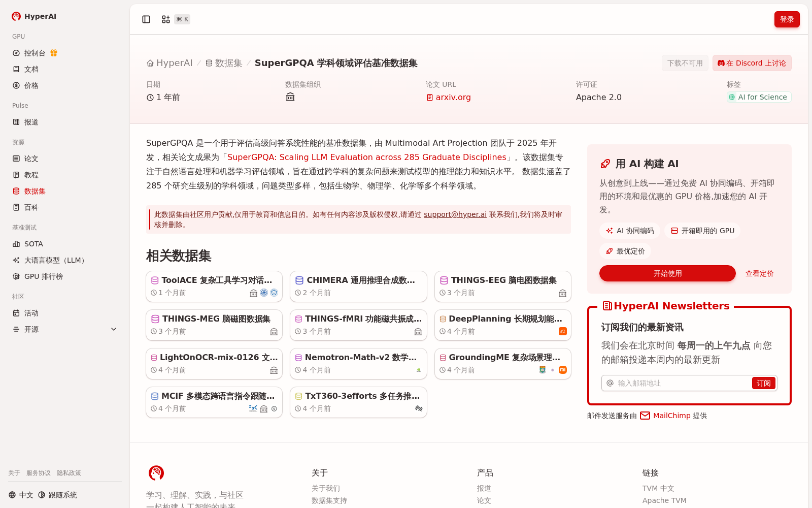This screenshot has height=508, width=812.
Task: Click HyperAI home breadcrumb
Action: click(170, 63)
